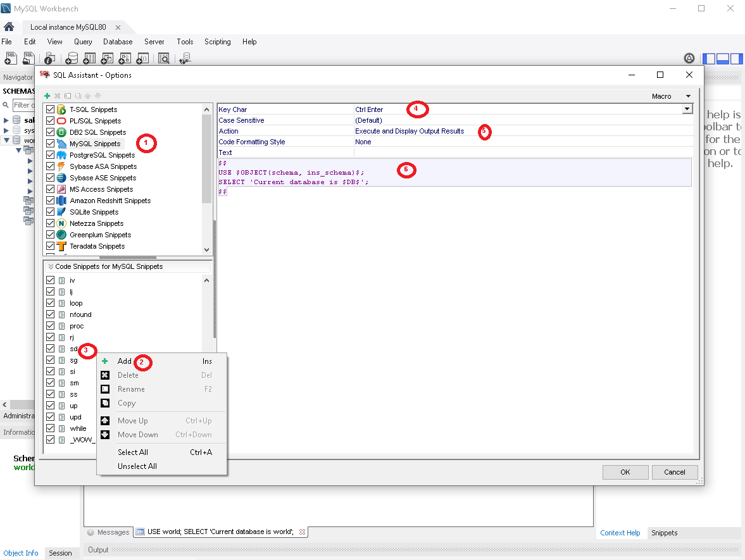Choose Rename from the context menu
745x560 pixels.
(161, 390)
